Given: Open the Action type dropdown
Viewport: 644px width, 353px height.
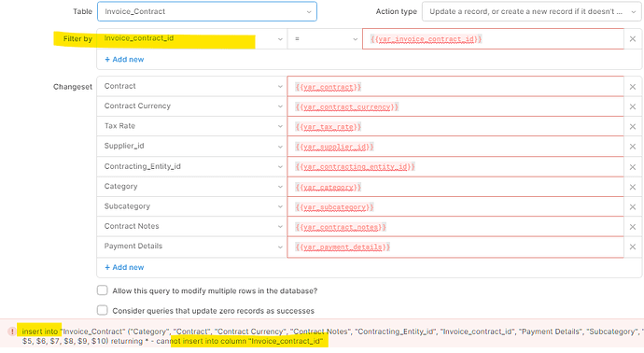Looking at the screenshot, I should [x=532, y=11].
